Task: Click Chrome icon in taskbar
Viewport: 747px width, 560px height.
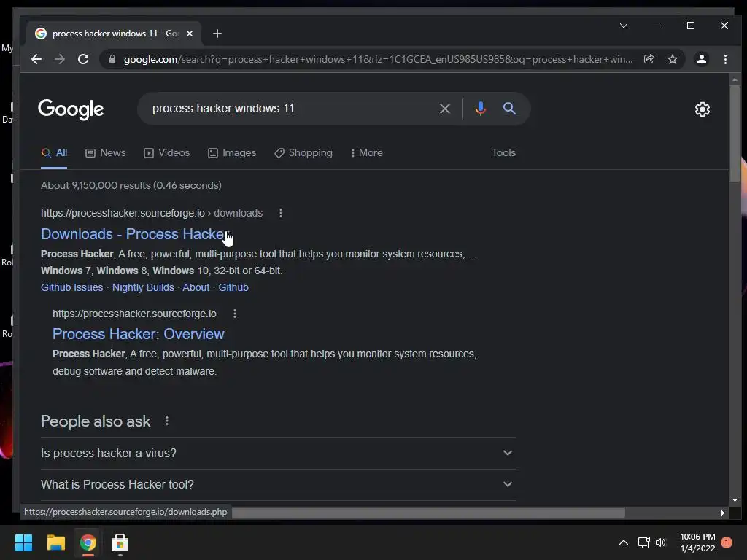Action: pos(88,542)
